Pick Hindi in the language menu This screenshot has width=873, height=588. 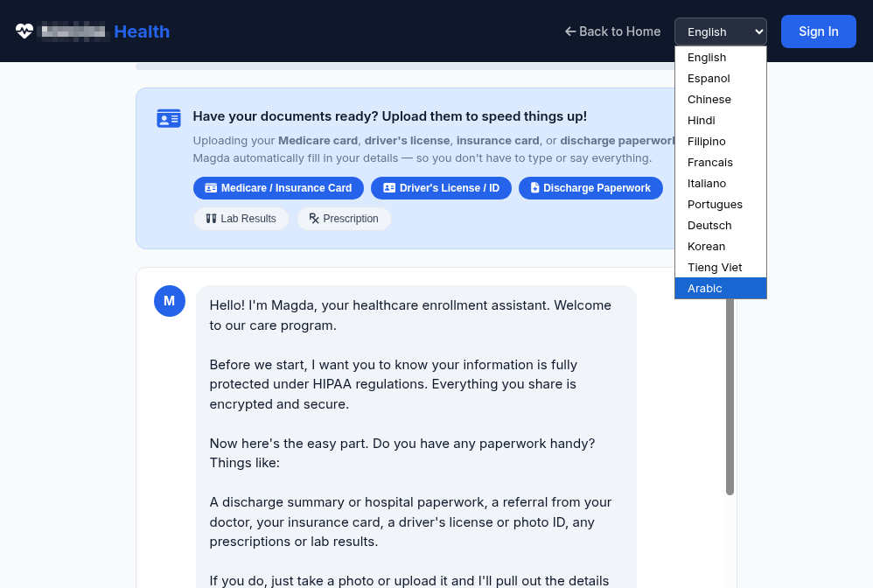coord(702,121)
